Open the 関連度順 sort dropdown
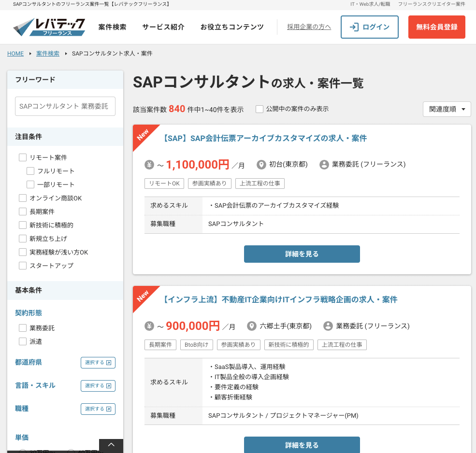 point(447,109)
